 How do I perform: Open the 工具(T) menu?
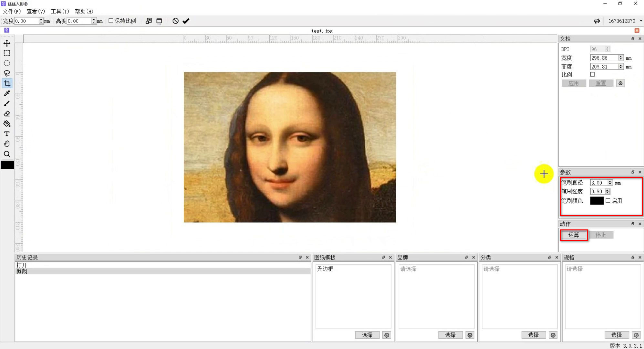(x=60, y=11)
